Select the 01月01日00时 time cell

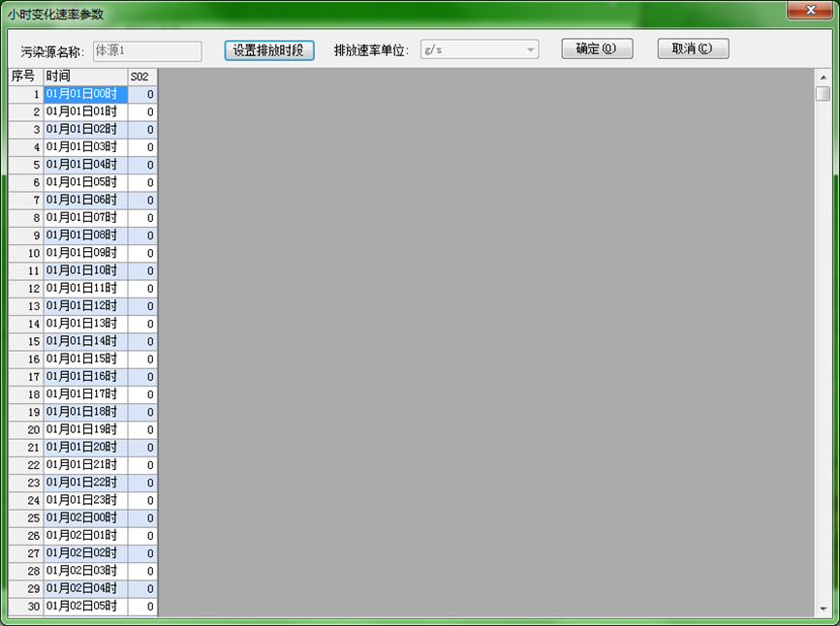click(x=85, y=94)
